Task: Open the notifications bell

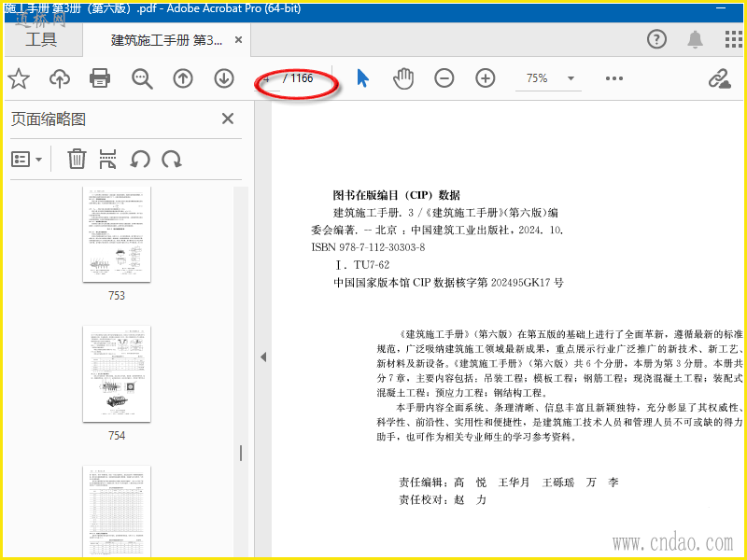Action: (x=695, y=39)
